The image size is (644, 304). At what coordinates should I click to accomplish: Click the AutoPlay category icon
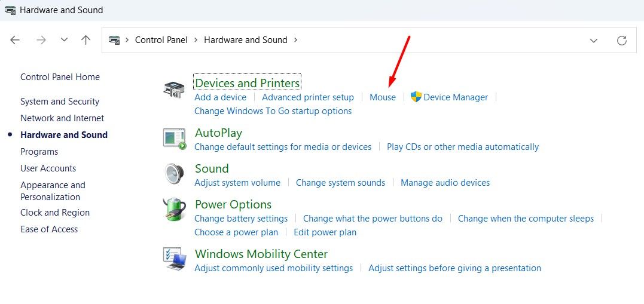tap(175, 139)
